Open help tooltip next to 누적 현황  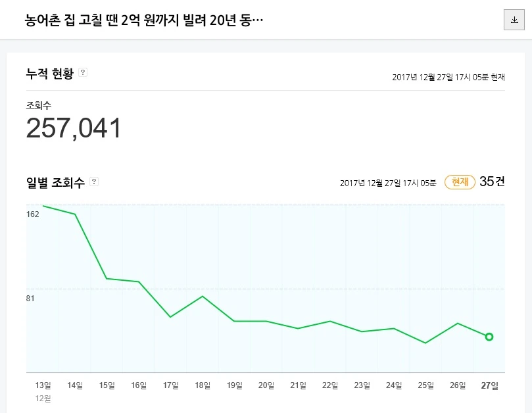point(82,73)
